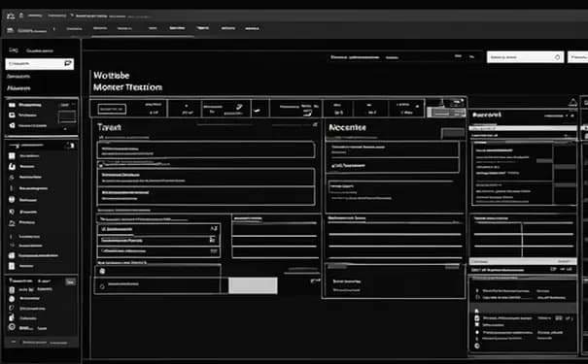Click the outlined button starting the toolbar strip

[112, 109]
